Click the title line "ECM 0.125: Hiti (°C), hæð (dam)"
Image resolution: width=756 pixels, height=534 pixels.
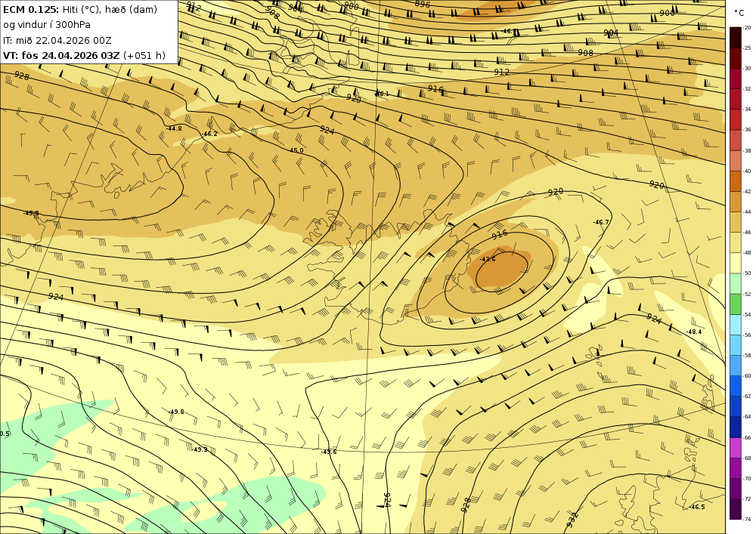tap(80, 10)
